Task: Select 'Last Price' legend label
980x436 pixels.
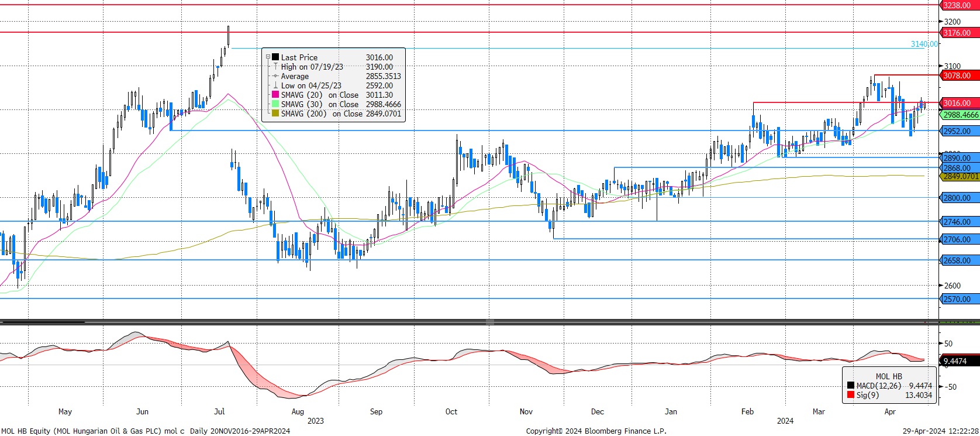Action: [x=299, y=57]
